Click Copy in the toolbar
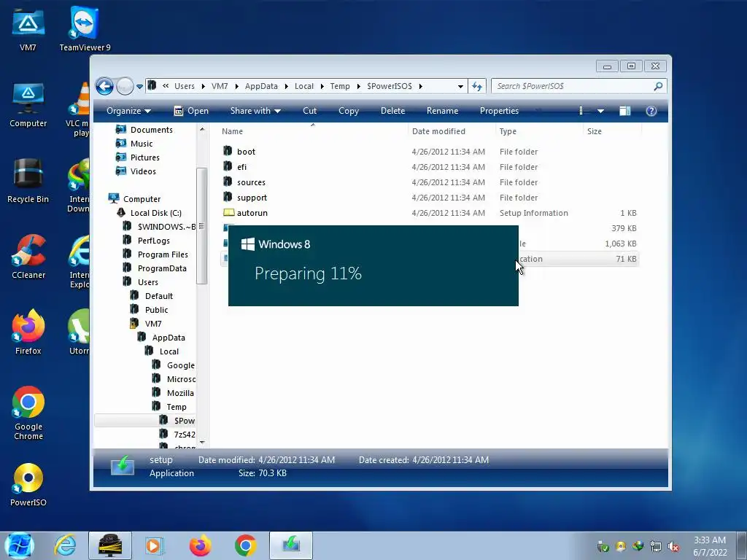Screen dimensions: 747x560 349,111
